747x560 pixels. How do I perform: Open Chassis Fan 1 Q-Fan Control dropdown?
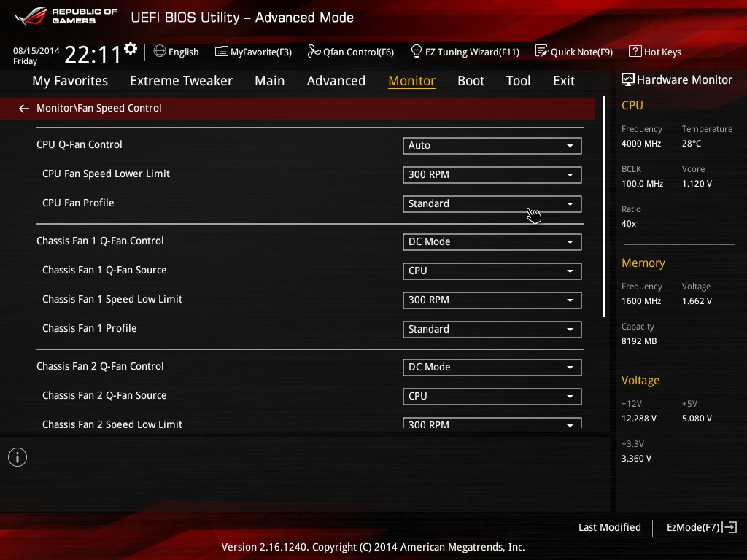[492, 242]
